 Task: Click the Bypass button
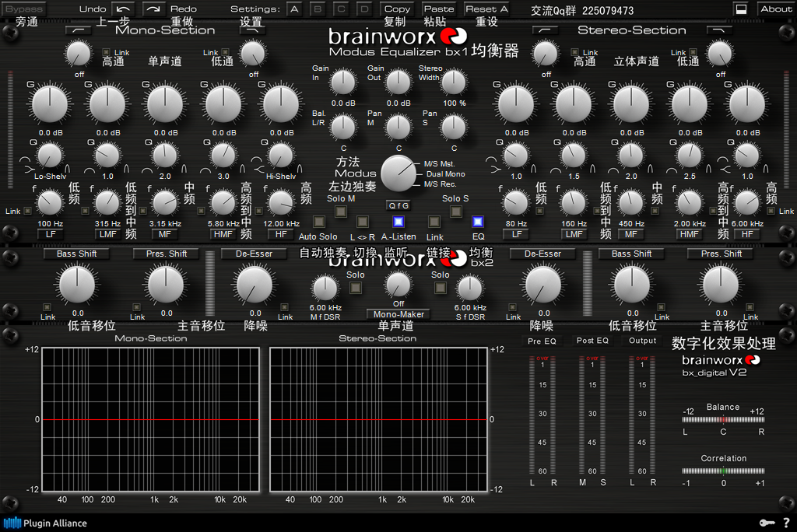pos(24,9)
